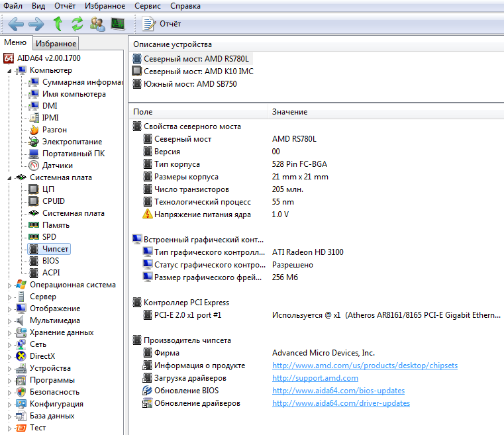Expand the Сеть tree node

[9, 345]
